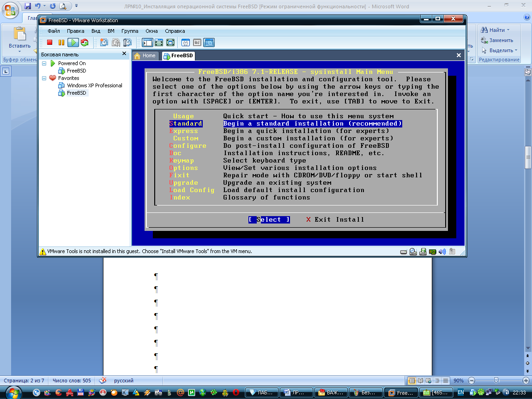This screenshot has height=399, width=532.
Task: Open undo history dropdown arrow
Action: pos(44,6)
